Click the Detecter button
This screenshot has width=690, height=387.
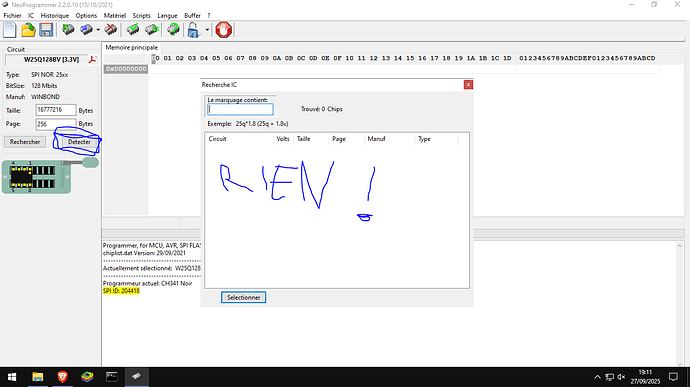click(79, 142)
